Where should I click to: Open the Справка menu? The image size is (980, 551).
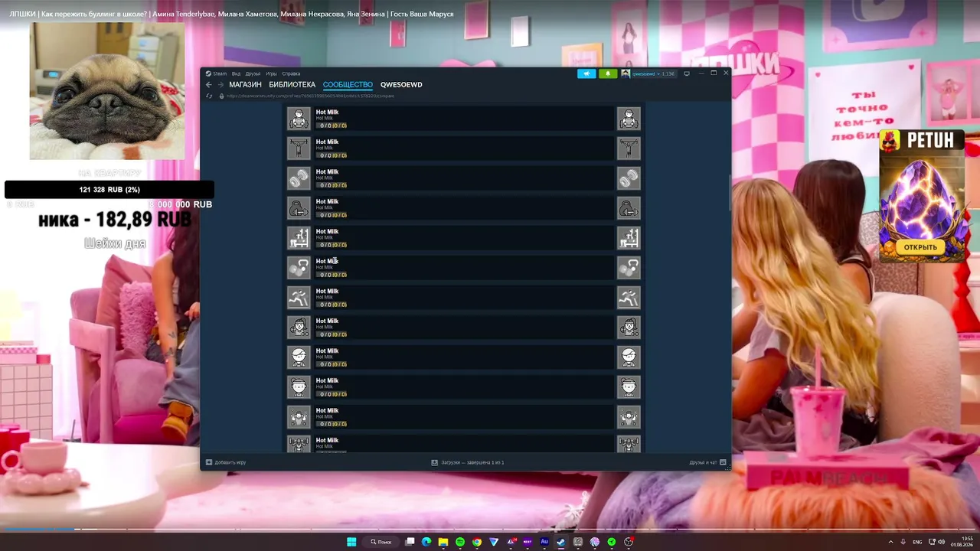tap(291, 73)
